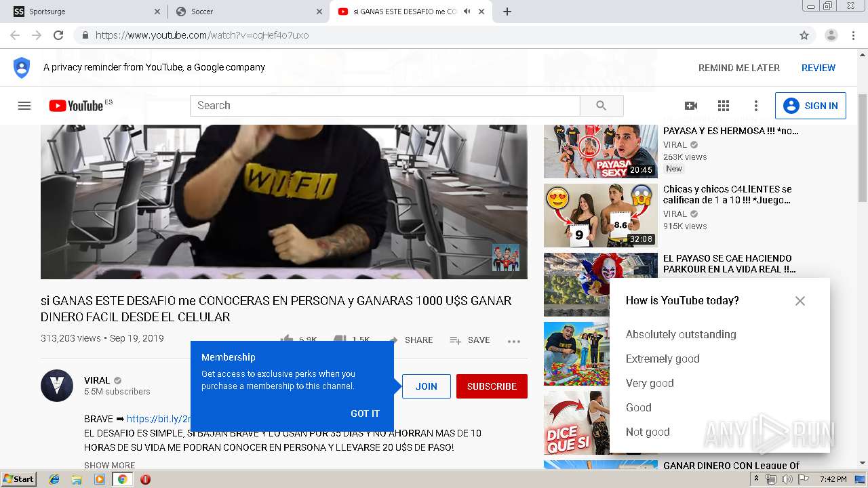868x488 pixels.
Task: Open VIRAL channel name link
Action: click(x=97, y=380)
